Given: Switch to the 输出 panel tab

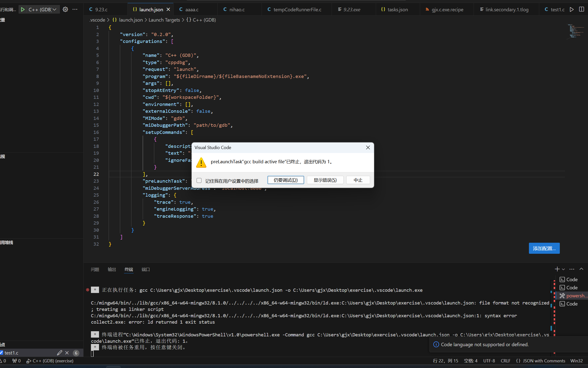Looking at the screenshot, I should (112, 269).
